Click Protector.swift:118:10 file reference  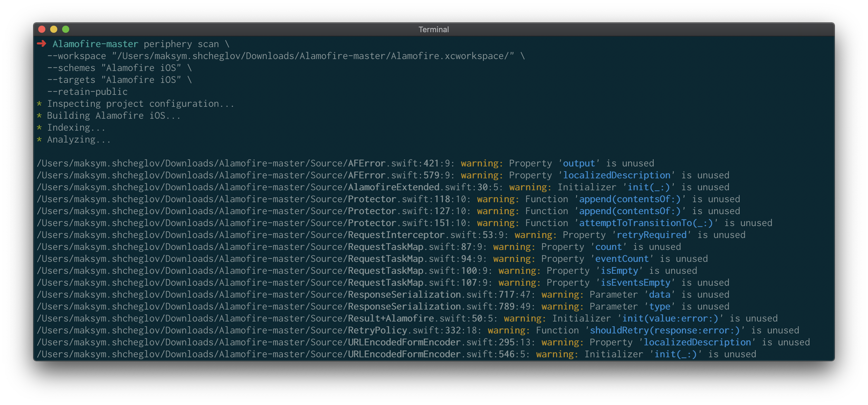254,199
